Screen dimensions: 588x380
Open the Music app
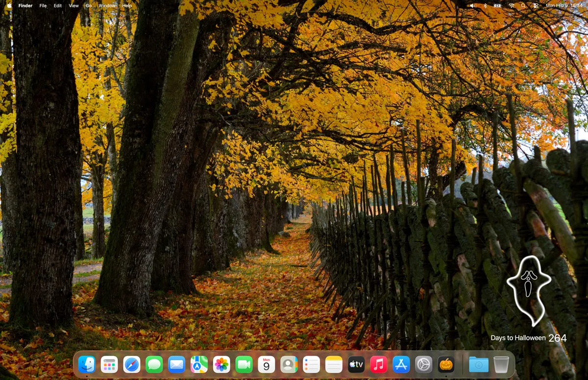[x=379, y=364]
